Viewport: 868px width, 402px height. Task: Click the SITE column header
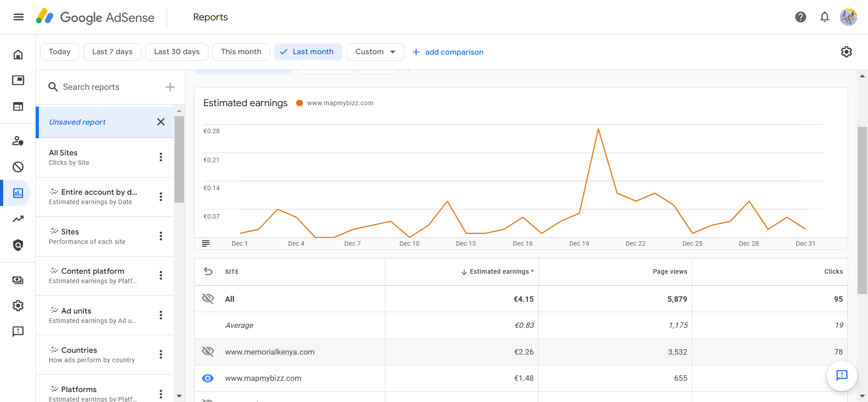tap(232, 271)
